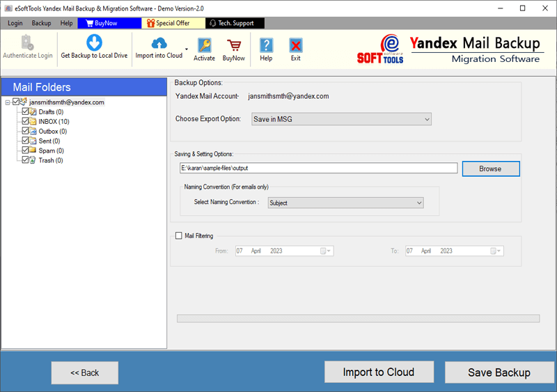Click the Authenticate Login toolbar icon
Image resolution: width=557 pixels, height=392 pixels.
(x=27, y=42)
